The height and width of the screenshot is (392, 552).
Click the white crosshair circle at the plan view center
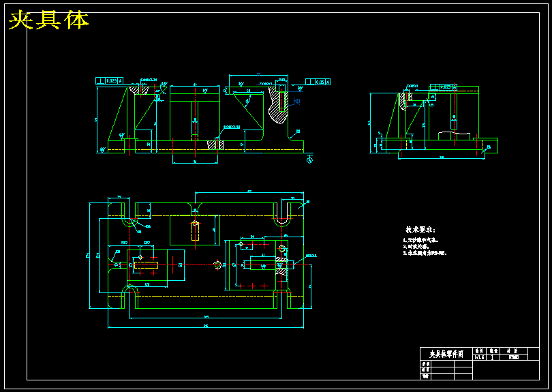click(217, 265)
